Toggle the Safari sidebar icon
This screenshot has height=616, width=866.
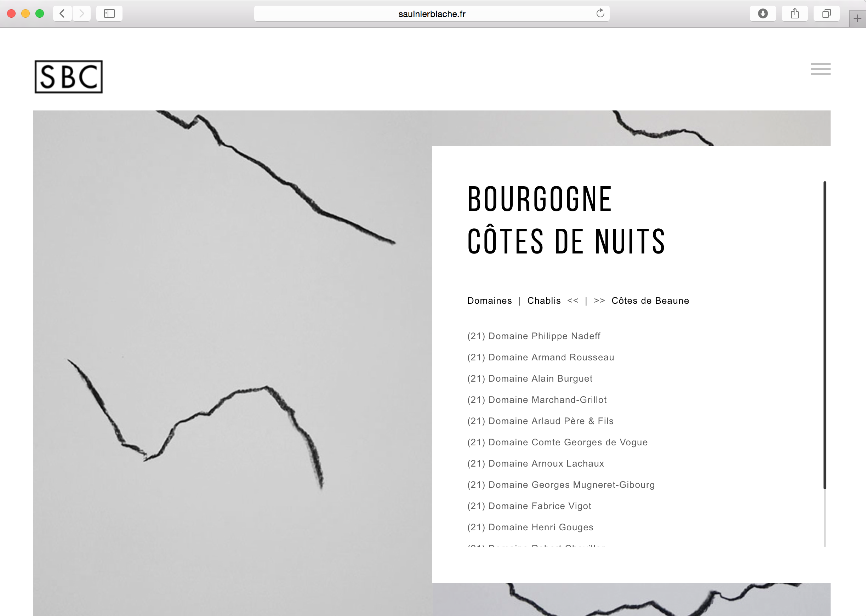point(109,14)
